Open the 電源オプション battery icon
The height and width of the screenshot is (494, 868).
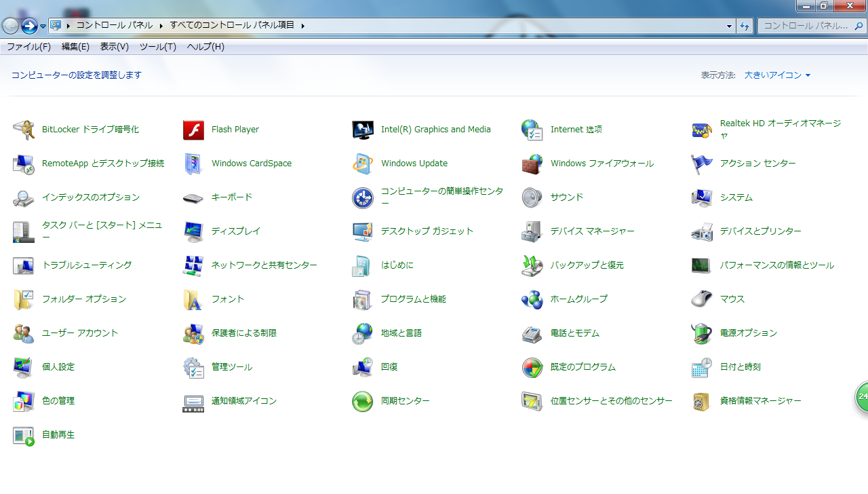[702, 333]
